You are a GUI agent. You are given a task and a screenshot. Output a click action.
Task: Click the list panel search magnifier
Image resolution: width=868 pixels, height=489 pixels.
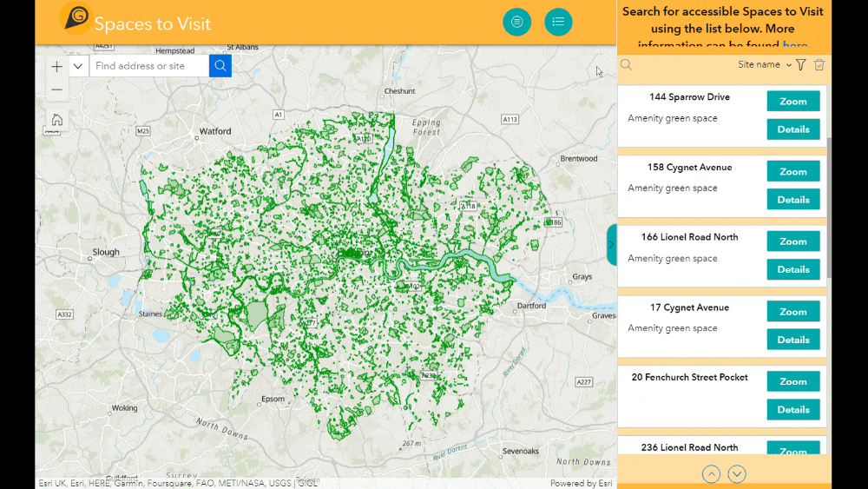[x=626, y=65]
